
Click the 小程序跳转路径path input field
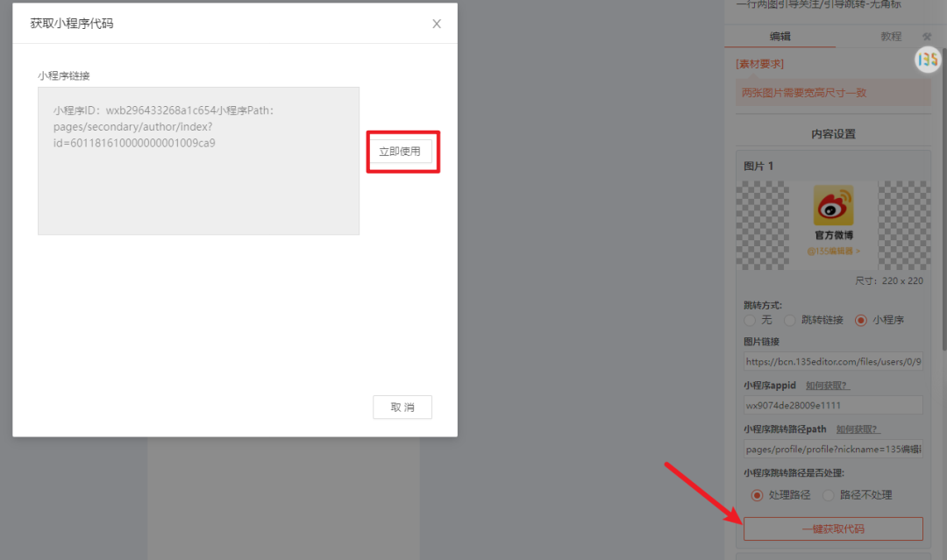(x=833, y=449)
